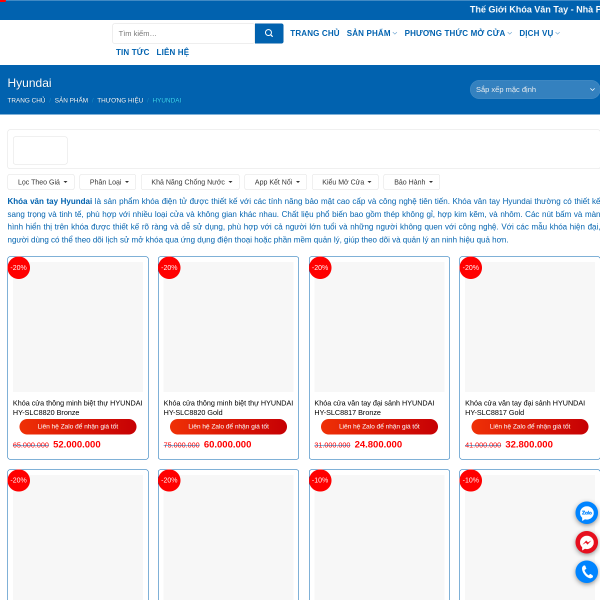Click product title HY-SLC8817 Gold
The image size is (600, 600).
click(525, 408)
